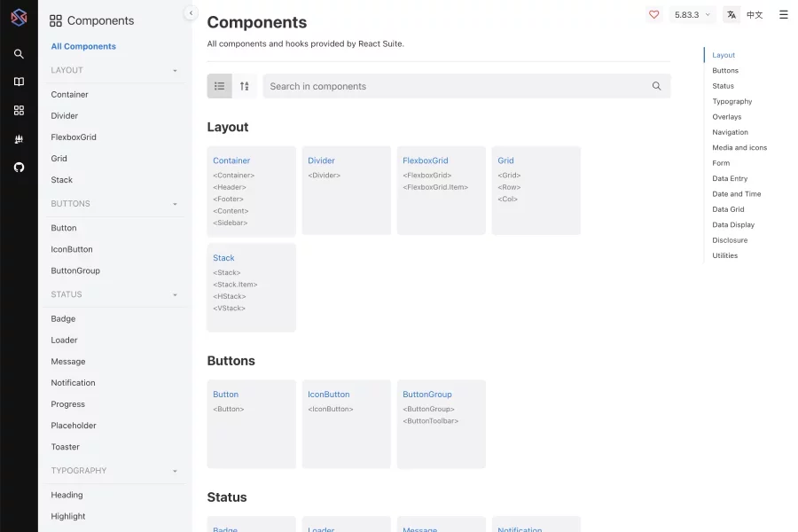Select All Components in the sidebar
This screenshot has height=532, width=798.
pos(83,46)
